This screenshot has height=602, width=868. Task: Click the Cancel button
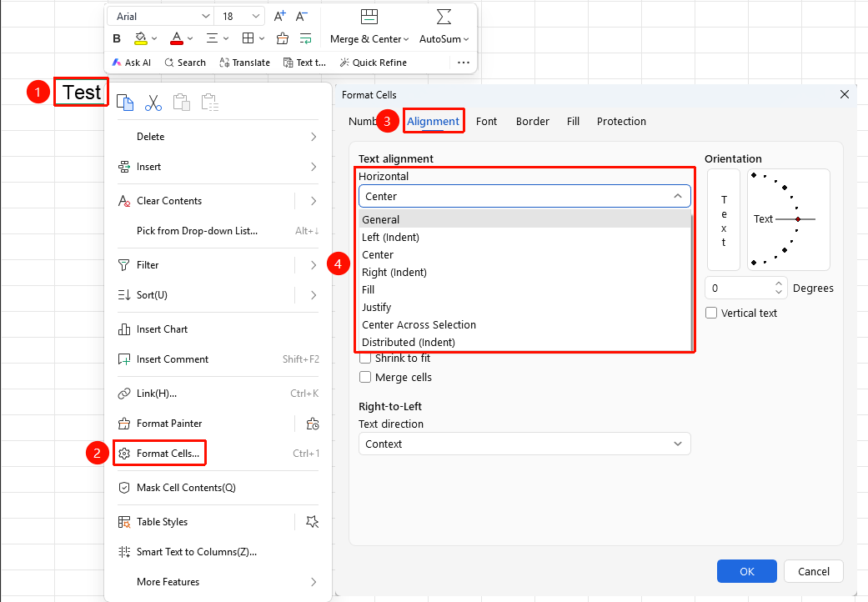814,572
